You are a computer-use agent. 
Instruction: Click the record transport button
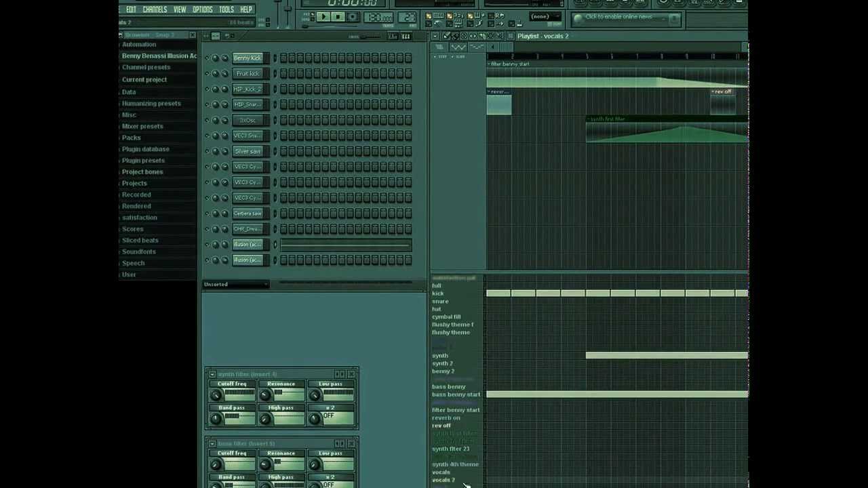[352, 17]
